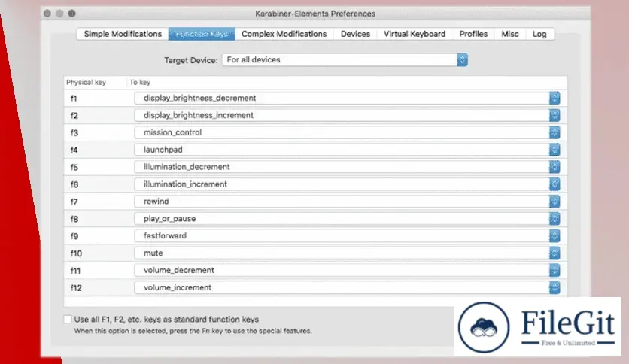Image resolution: width=629 pixels, height=364 pixels.
Task: Select the f2 physical key label
Action: coord(74,116)
